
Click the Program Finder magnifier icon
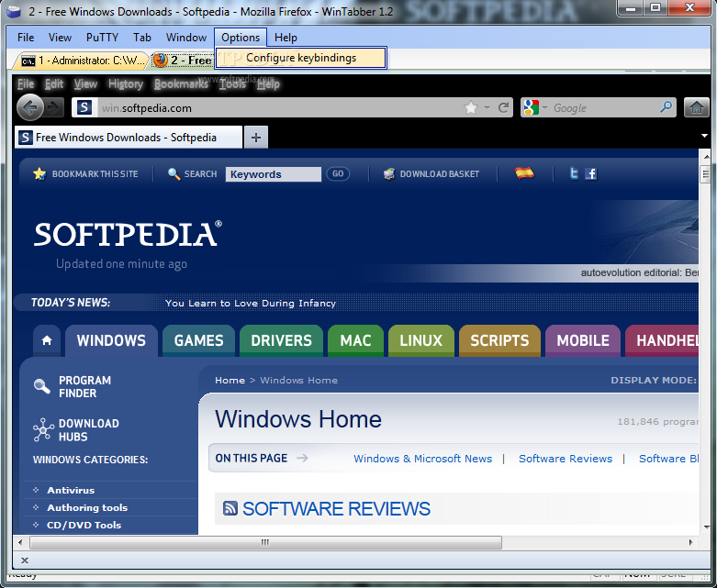click(x=42, y=386)
